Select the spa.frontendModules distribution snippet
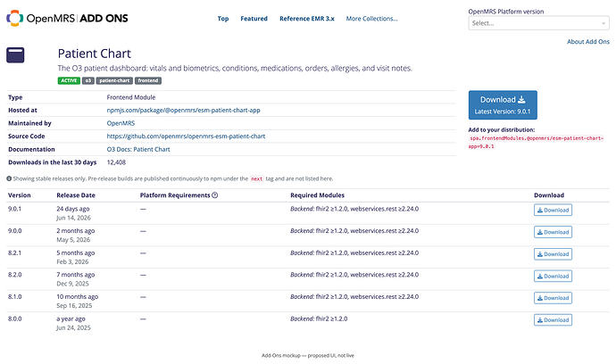Viewport: 616px width, 364px height. coord(536,142)
